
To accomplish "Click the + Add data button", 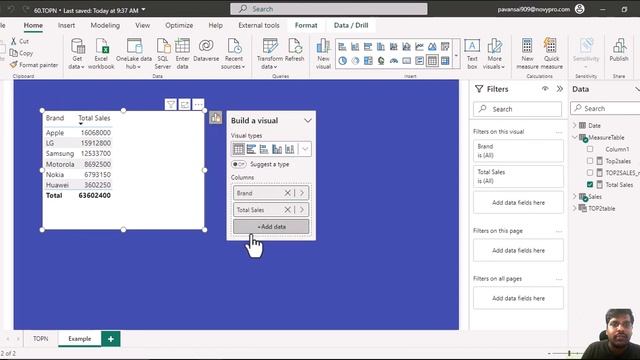I will pos(271,227).
